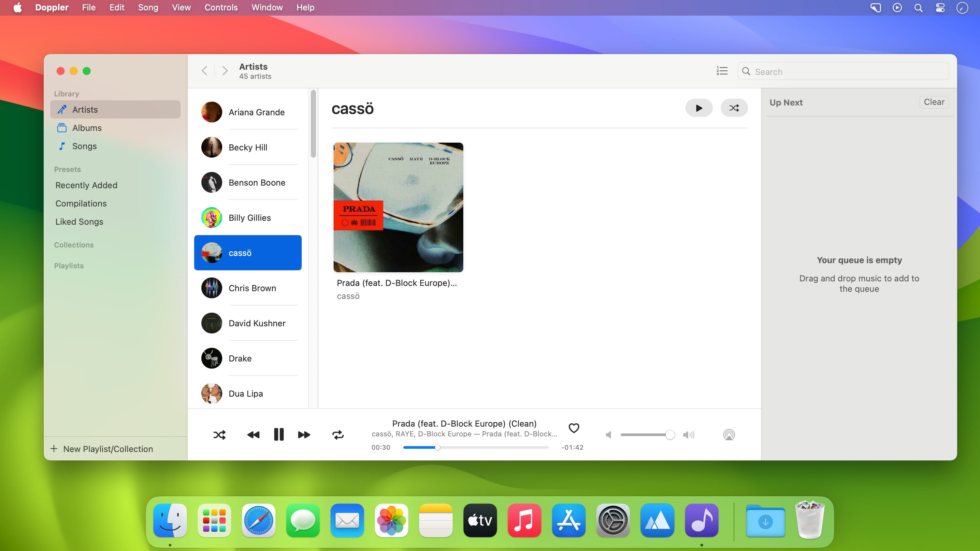Open Photos from the Dock
980x551 pixels.
392,521
